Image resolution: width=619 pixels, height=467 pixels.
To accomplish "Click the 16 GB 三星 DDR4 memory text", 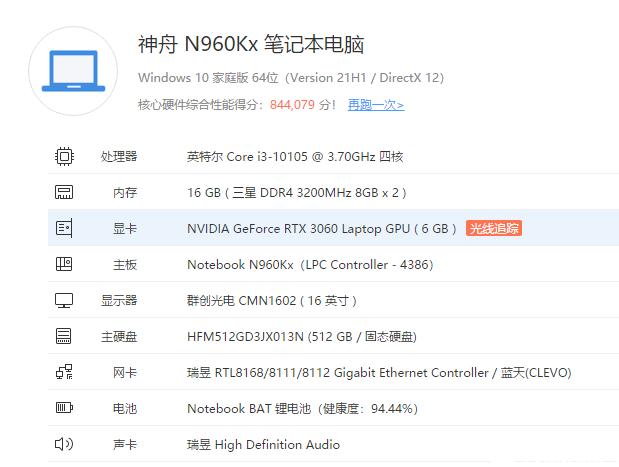I will coord(296,193).
